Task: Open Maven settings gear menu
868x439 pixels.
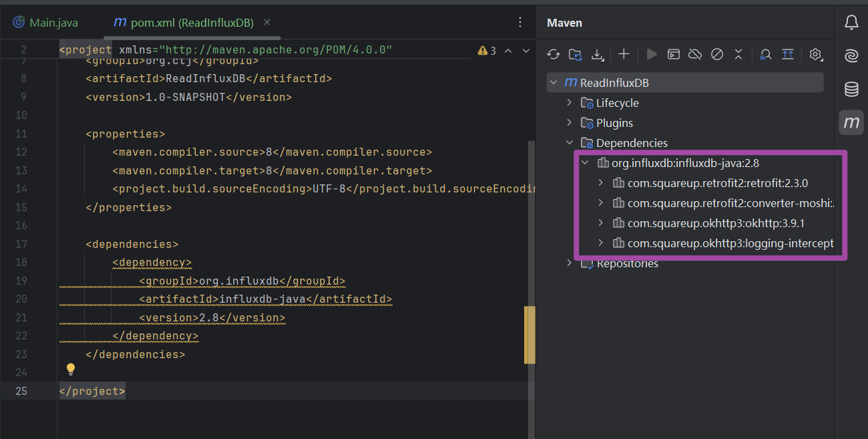Action: click(x=815, y=54)
